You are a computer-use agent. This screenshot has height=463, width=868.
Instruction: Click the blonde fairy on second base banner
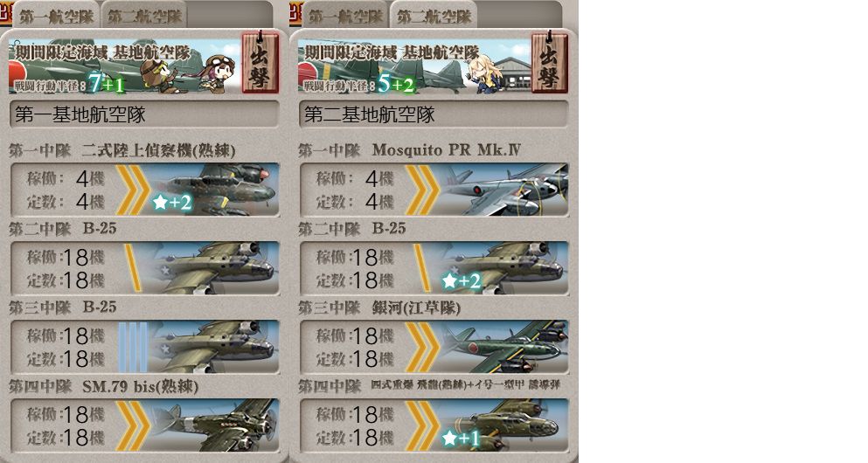tap(486, 73)
